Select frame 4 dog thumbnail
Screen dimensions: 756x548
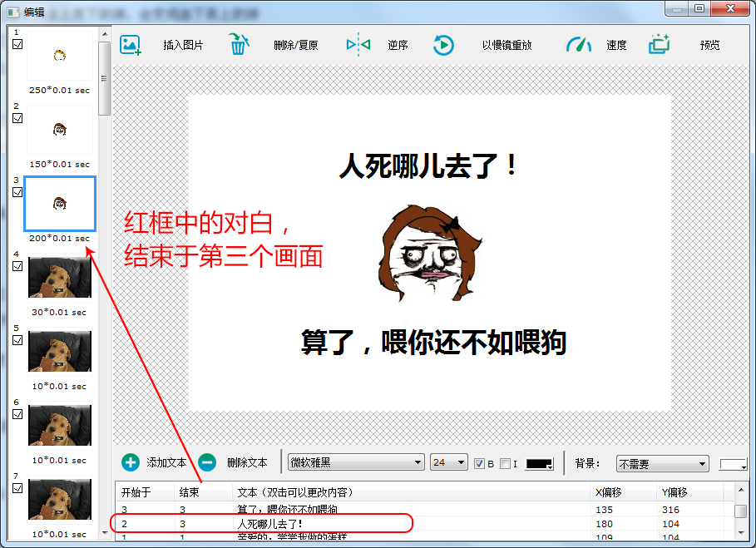point(60,278)
